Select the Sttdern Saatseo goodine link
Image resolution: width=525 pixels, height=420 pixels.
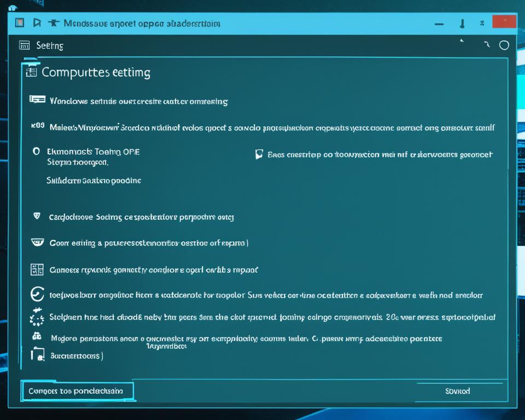pos(94,179)
